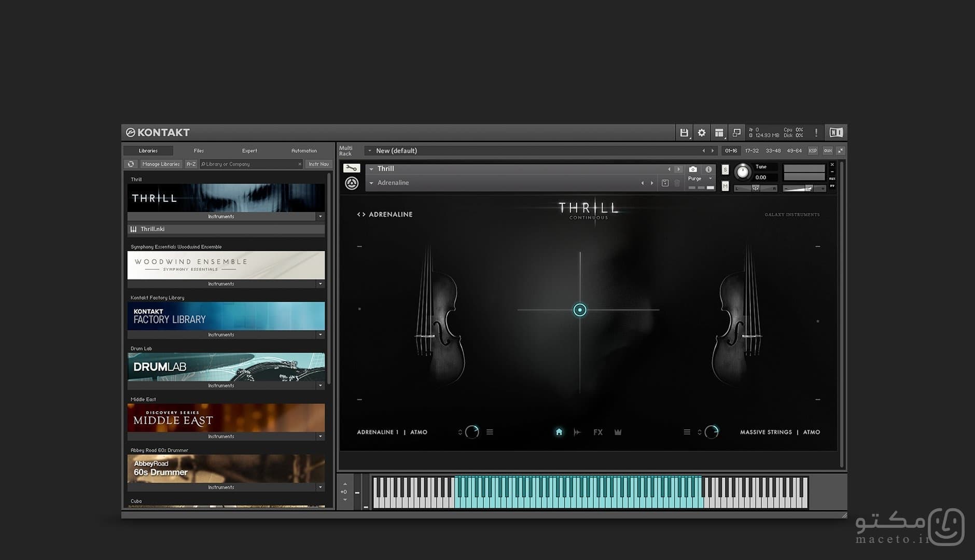Open Adrenaline snapshot dropdown
The height and width of the screenshot is (560, 975).
click(371, 183)
